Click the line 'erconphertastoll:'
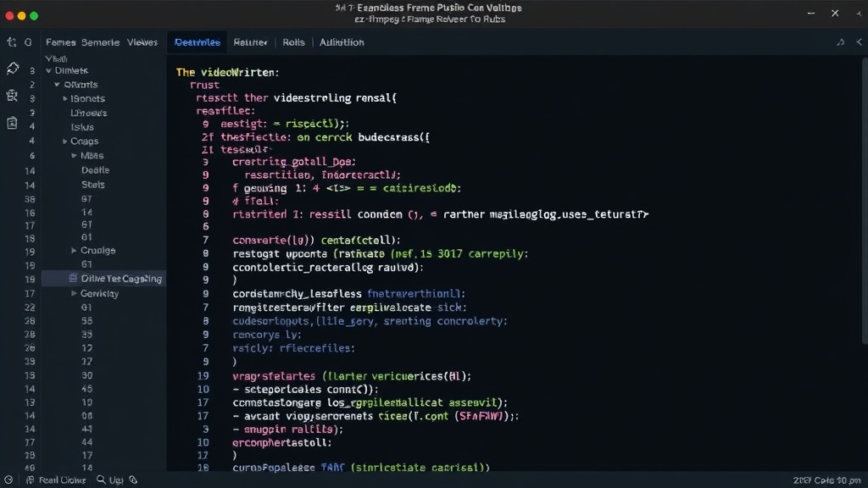 coord(281,442)
